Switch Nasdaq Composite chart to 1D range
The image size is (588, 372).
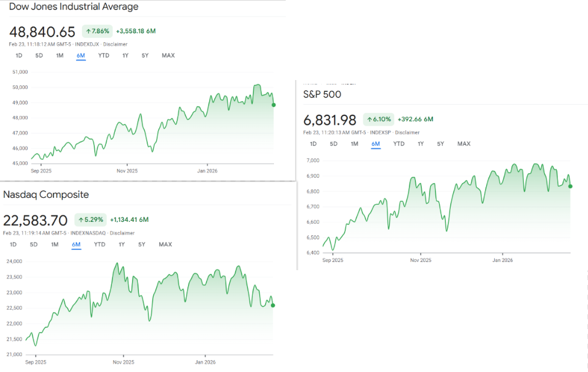13,245
